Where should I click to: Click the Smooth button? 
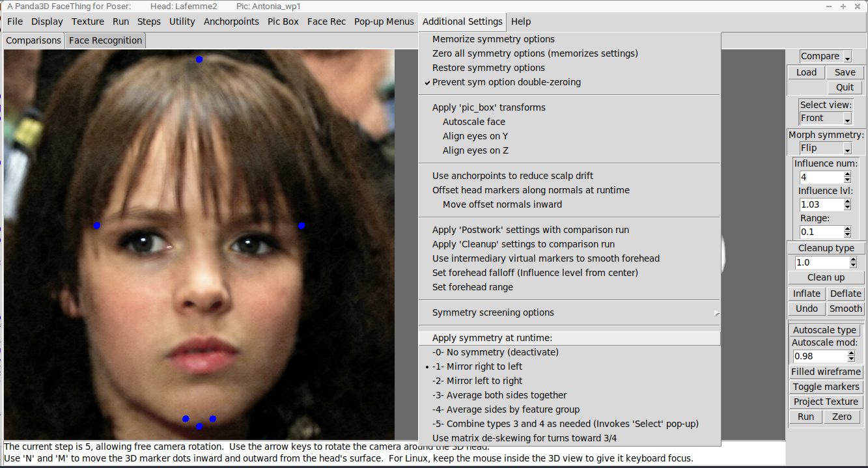pyautogui.click(x=846, y=309)
